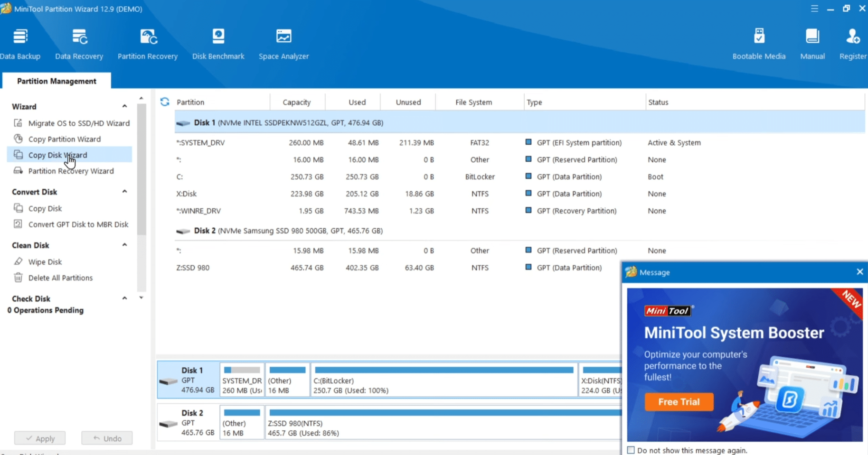Start the Disk Benchmark tool

(218, 43)
